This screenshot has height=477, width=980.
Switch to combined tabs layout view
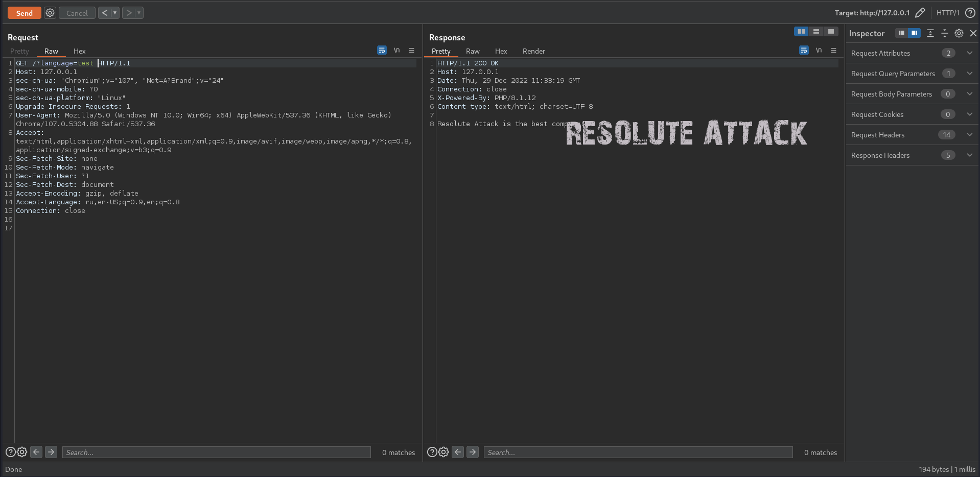click(x=831, y=32)
